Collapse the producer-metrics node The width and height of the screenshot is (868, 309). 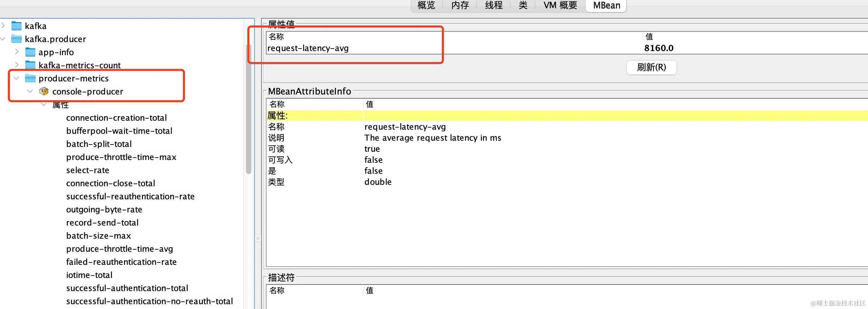click(x=16, y=78)
